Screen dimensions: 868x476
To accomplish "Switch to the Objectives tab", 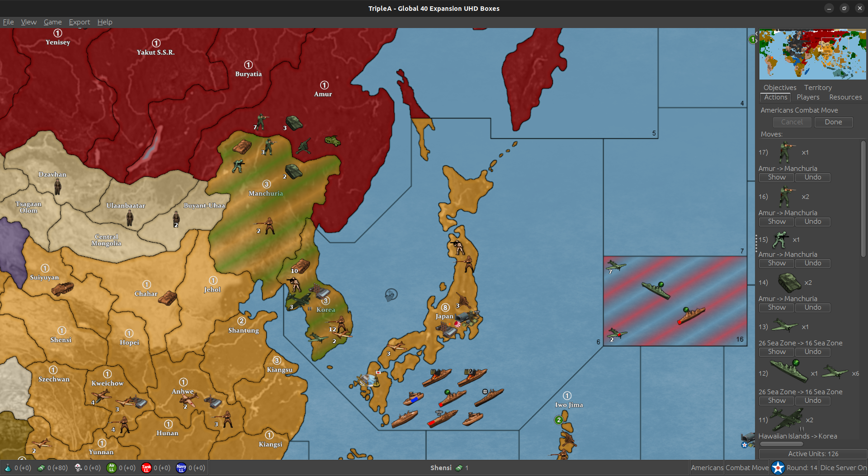I will [x=780, y=87].
